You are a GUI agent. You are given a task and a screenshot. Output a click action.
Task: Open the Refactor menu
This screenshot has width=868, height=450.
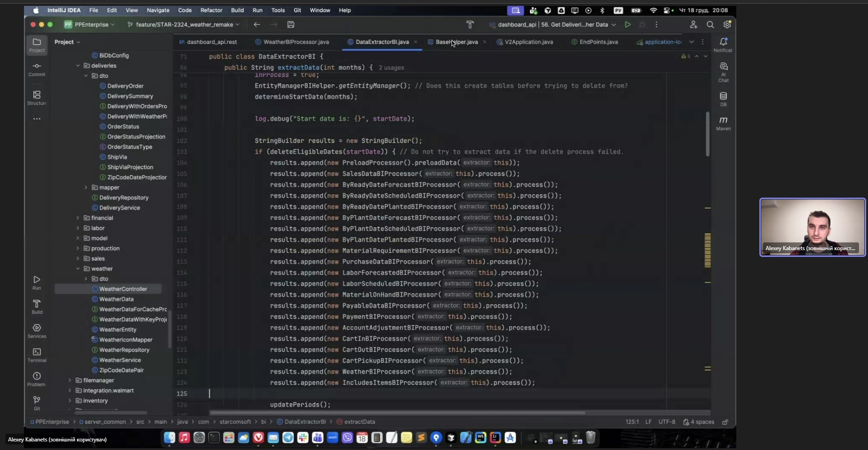click(x=211, y=10)
